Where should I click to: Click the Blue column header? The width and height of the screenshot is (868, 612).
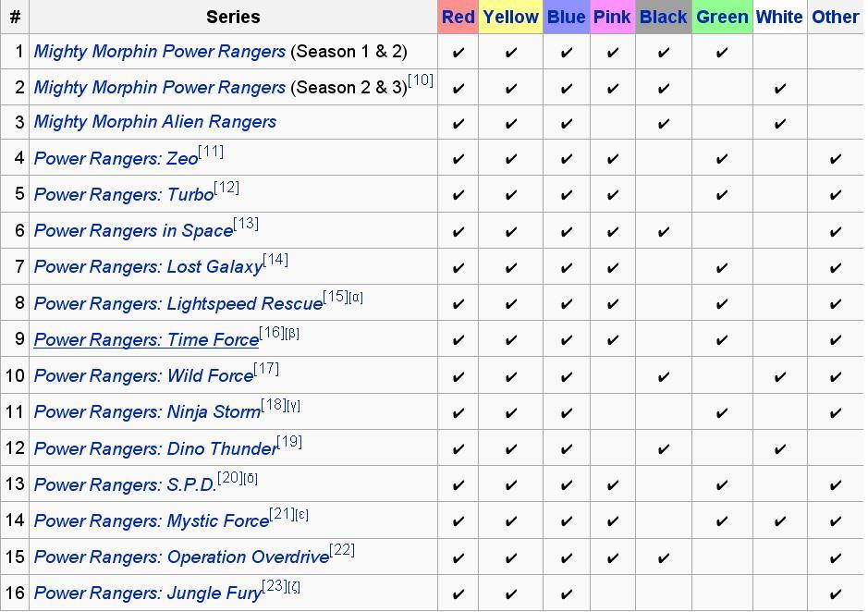point(567,18)
